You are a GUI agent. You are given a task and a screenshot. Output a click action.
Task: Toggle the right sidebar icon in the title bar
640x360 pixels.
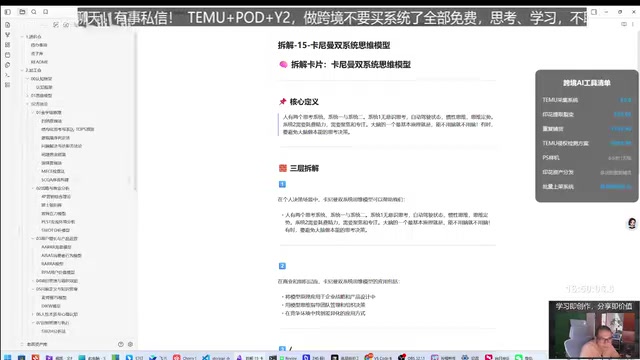(x=594, y=12)
